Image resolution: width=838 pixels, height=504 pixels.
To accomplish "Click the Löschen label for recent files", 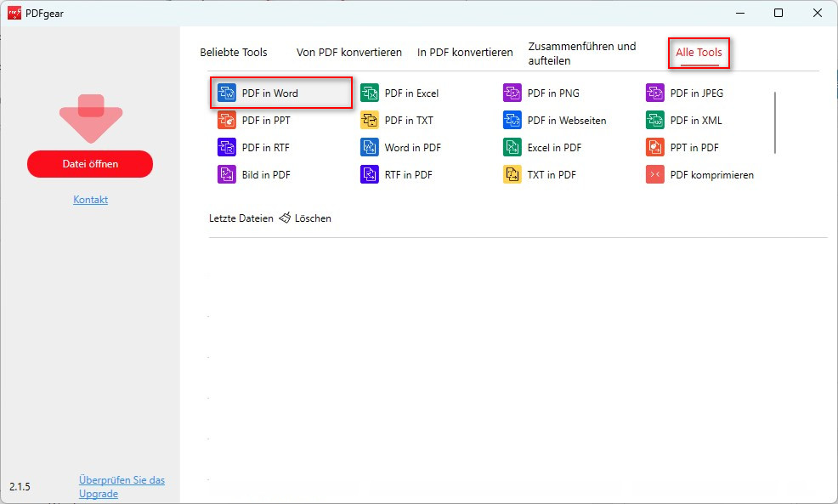I will click(313, 218).
